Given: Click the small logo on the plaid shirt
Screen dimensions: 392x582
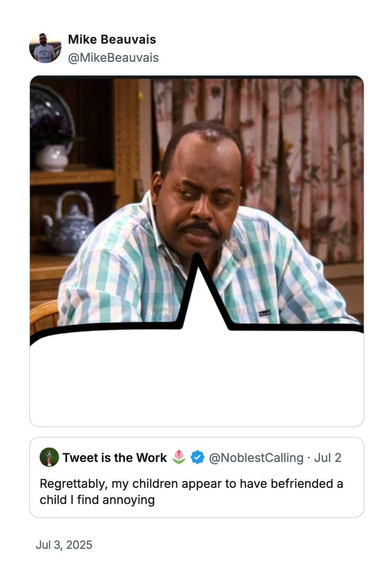Looking at the screenshot, I should click(264, 313).
